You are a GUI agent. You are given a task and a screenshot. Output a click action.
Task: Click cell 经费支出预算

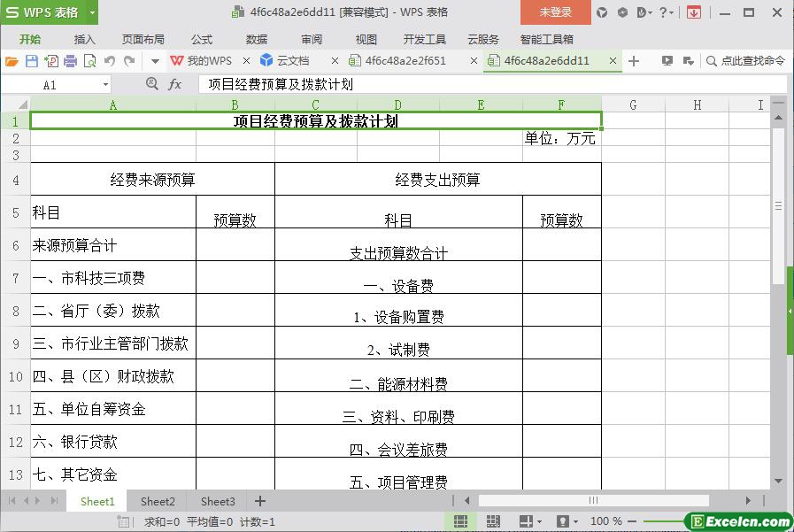(438, 180)
